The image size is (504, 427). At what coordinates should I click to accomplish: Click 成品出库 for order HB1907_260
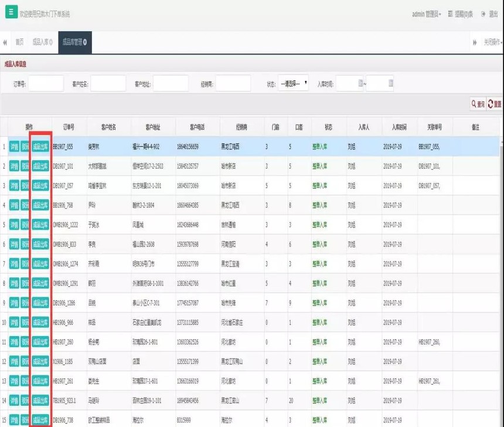click(40, 342)
